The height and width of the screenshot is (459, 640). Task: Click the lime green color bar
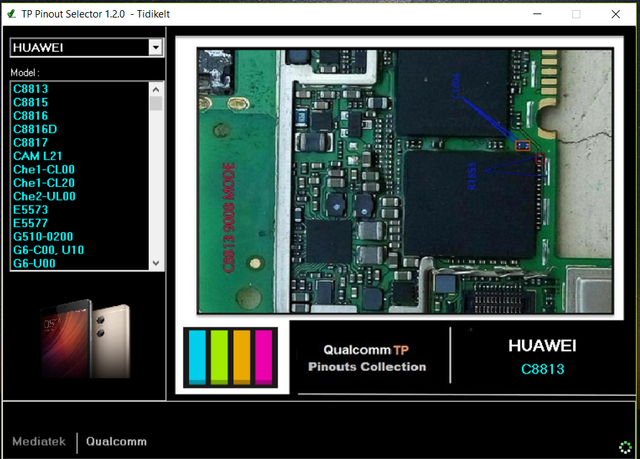pos(219,357)
